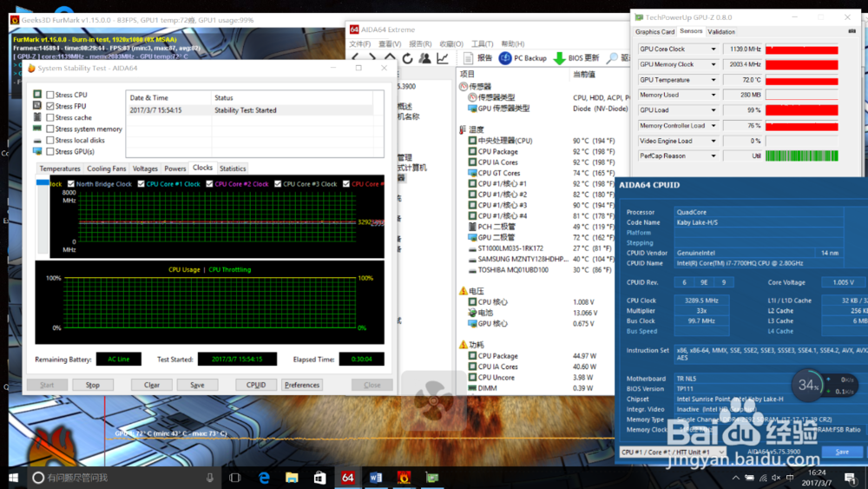Click the GPU Core Clock red graph bar
The image size is (868, 489).
pyautogui.click(x=801, y=50)
